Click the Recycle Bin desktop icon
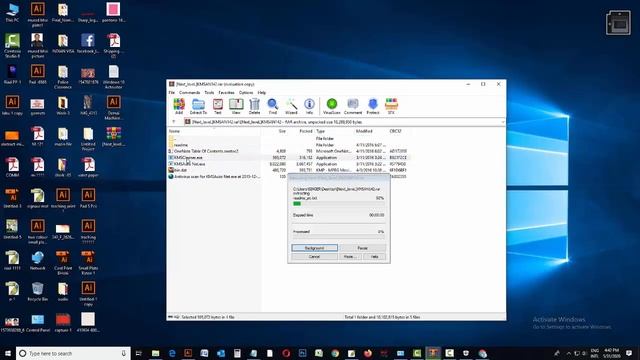 tap(38, 291)
